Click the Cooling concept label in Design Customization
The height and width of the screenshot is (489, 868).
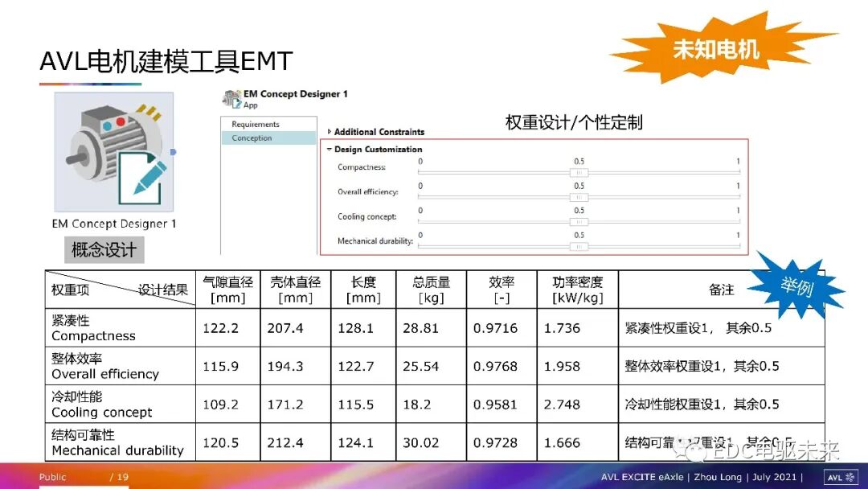[x=367, y=216]
